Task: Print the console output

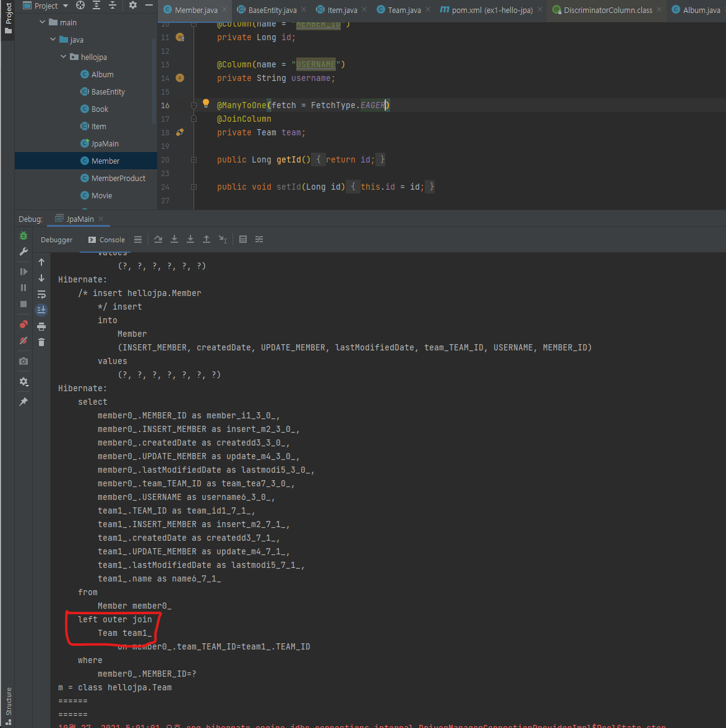Action: tap(41, 326)
